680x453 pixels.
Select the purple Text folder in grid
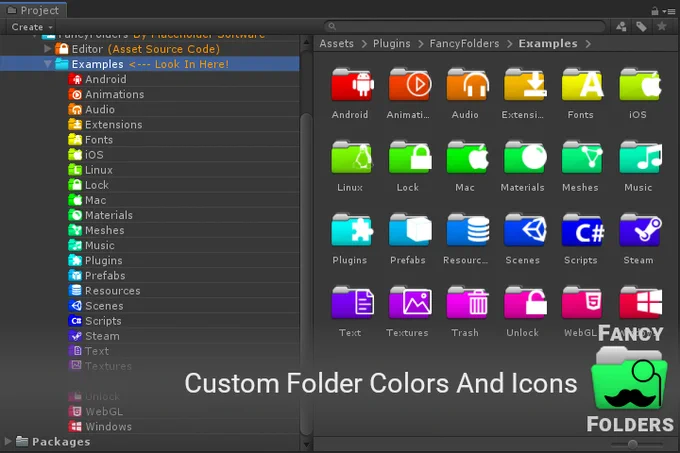coord(352,303)
